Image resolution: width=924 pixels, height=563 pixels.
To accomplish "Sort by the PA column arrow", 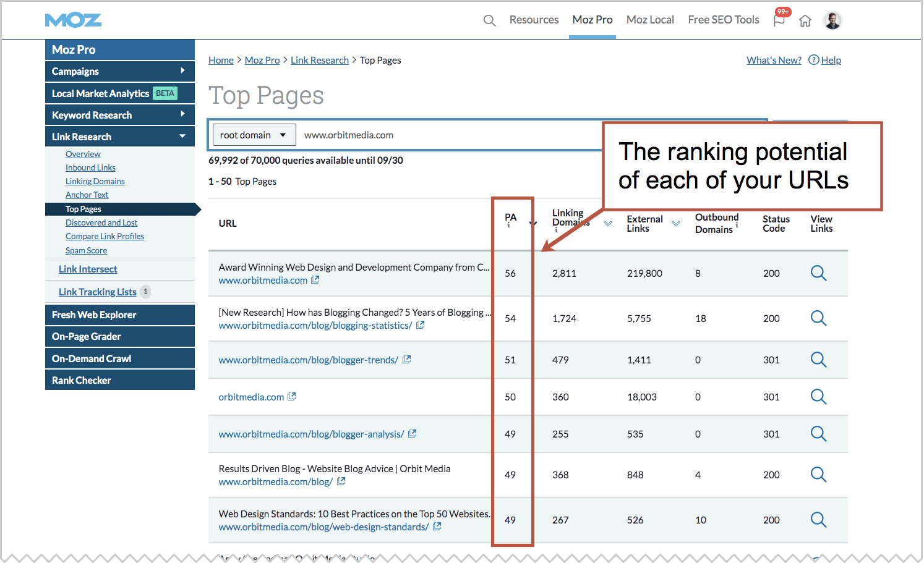I will coord(533,223).
